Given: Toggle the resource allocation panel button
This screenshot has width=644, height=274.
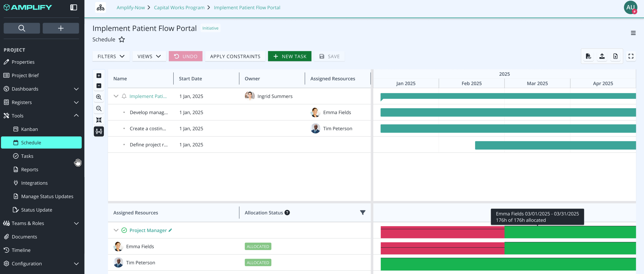Looking at the screenshot, I should click(x=99, y=131).
